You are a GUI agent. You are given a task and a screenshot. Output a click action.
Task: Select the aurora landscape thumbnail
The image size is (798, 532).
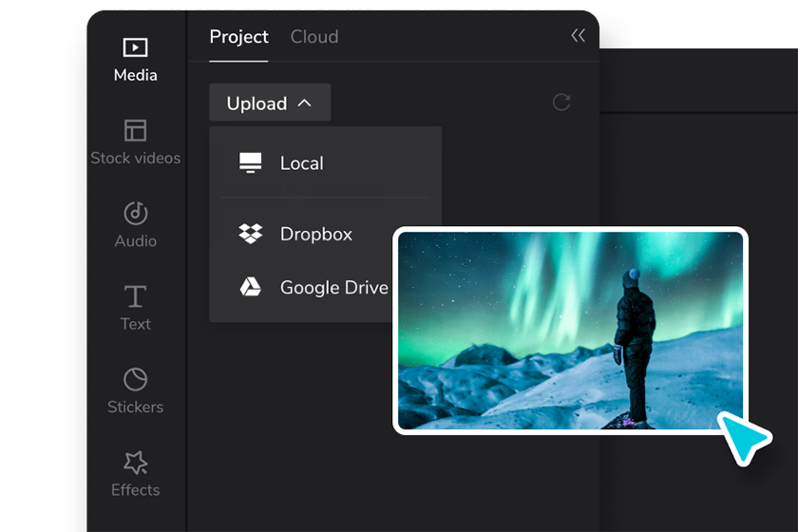pos(570,331)
